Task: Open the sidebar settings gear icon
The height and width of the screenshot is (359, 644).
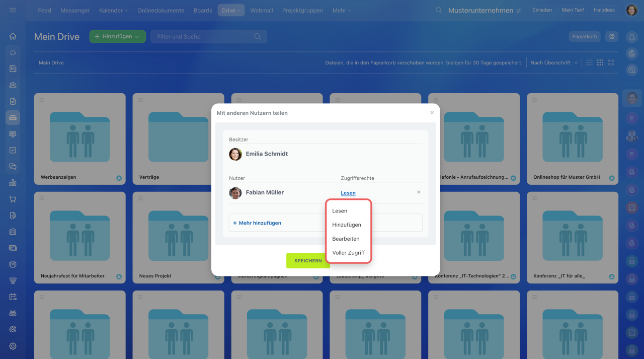Action: click(13, 346)
